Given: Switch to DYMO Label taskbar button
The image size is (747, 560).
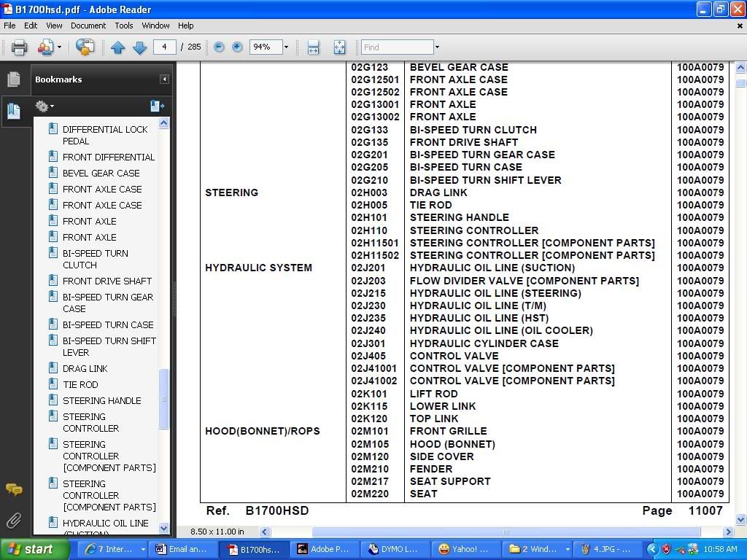Looking at the screenshot, I should coord(395,550).
